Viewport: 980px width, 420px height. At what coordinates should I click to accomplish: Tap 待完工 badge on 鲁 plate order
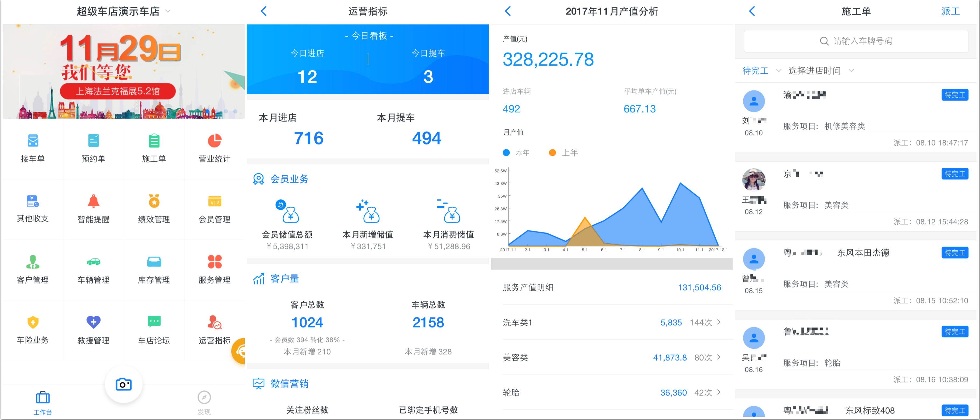click(955, 332)
